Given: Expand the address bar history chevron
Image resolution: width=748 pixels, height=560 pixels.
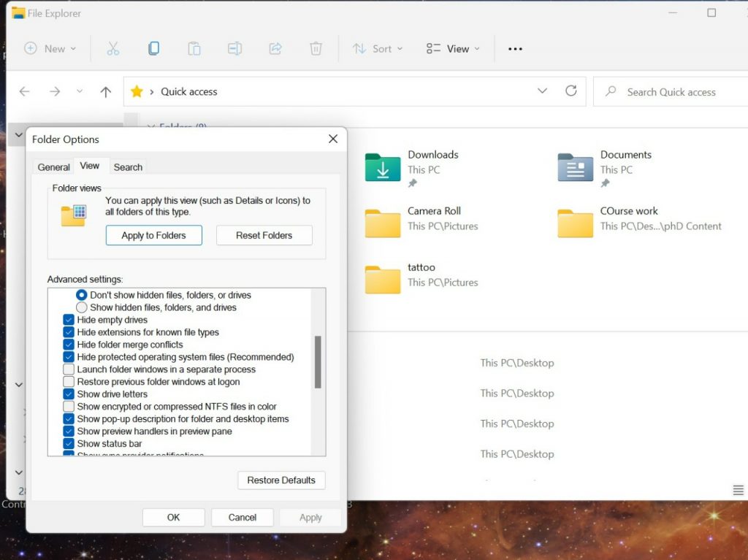Looking at the screenshot, I should pos(542,91).
